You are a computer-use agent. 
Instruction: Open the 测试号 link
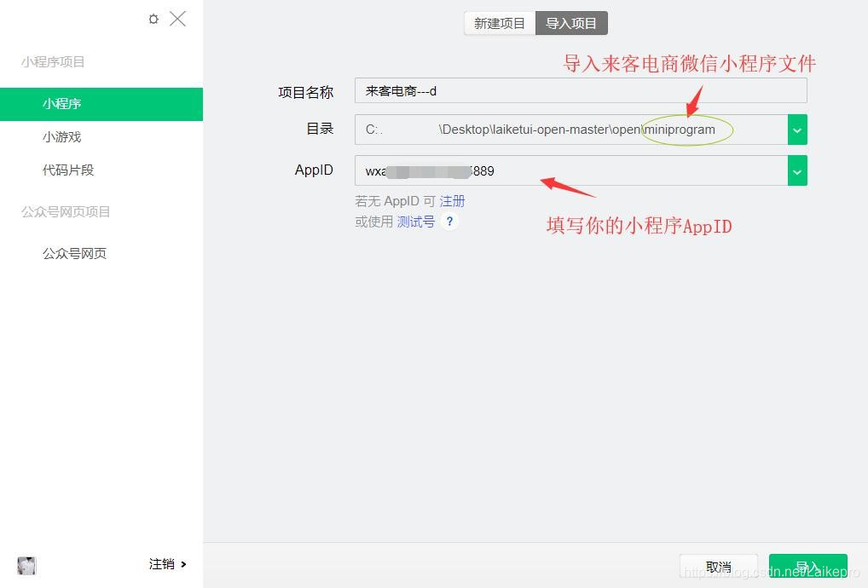pos(415,221)
